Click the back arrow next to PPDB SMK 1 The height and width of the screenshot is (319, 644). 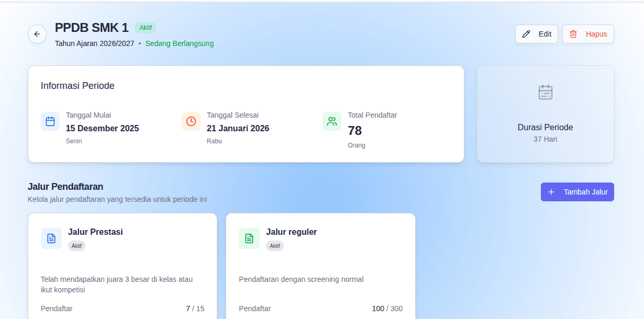coord(37,33)
